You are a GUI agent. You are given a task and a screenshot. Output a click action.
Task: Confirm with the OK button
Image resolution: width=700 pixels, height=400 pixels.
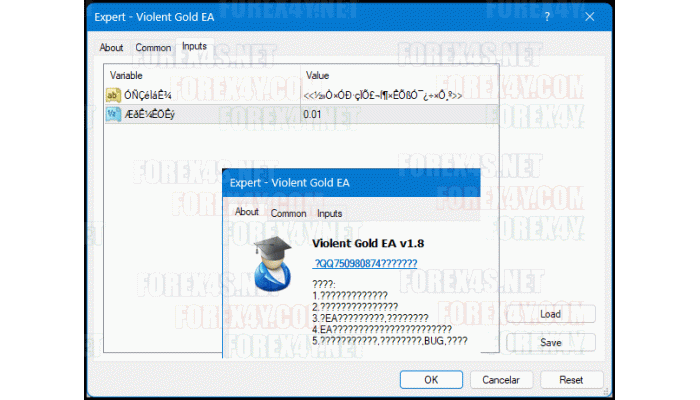431,380
